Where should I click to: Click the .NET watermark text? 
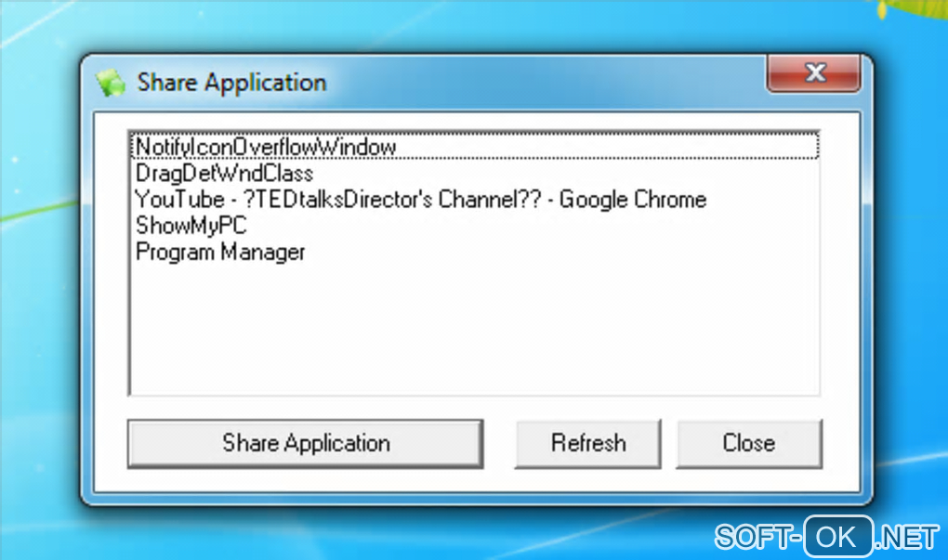point(905,537)
